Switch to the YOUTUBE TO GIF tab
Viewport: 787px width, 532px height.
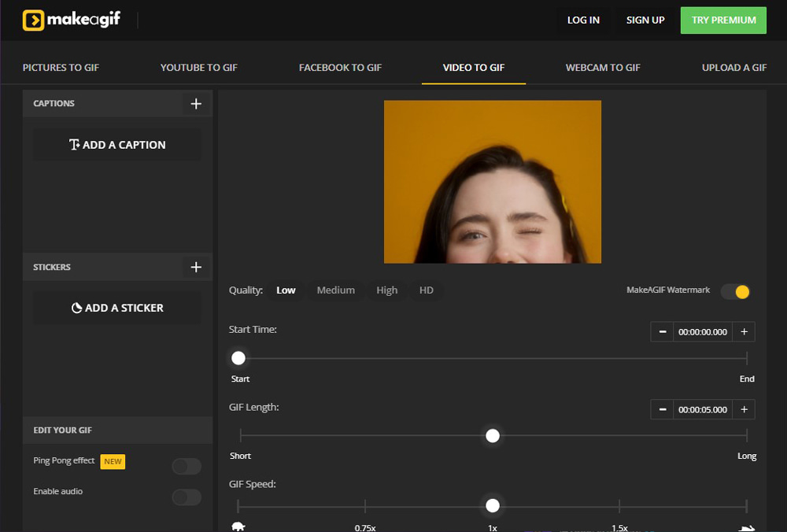tap(198, 67)
